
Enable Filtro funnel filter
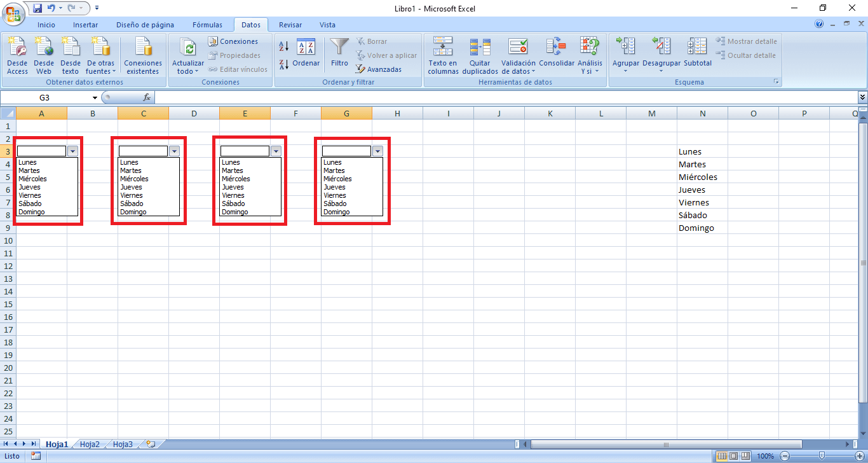pyautogui.click(x=340, y=53)
